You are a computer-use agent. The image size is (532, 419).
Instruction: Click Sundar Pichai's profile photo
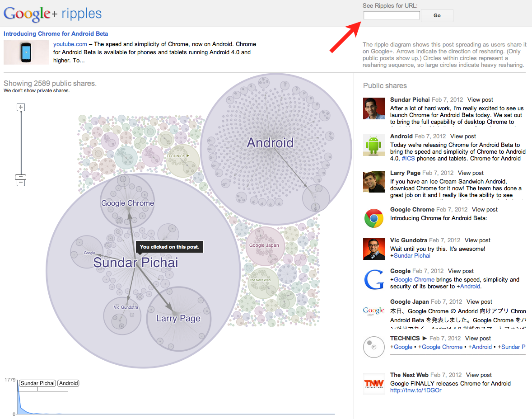coord(373,108)
